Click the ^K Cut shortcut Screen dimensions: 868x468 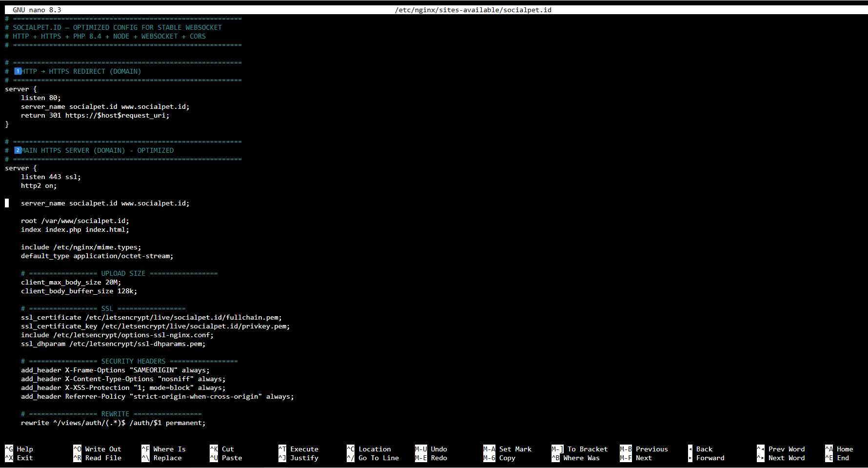tap(222, 449)
